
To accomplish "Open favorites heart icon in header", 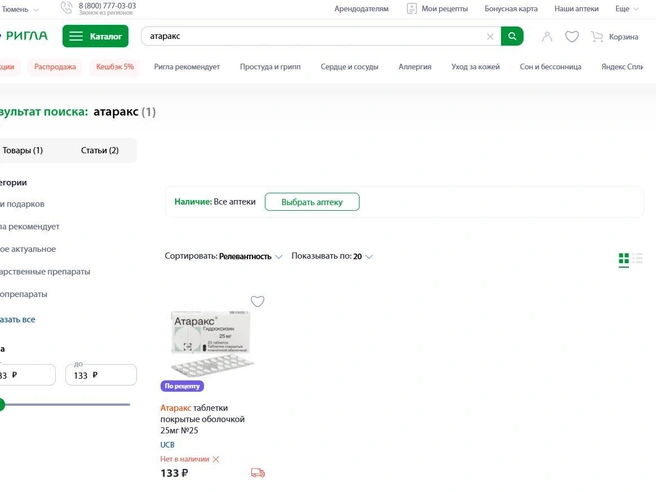I will [x=572, y=37].
